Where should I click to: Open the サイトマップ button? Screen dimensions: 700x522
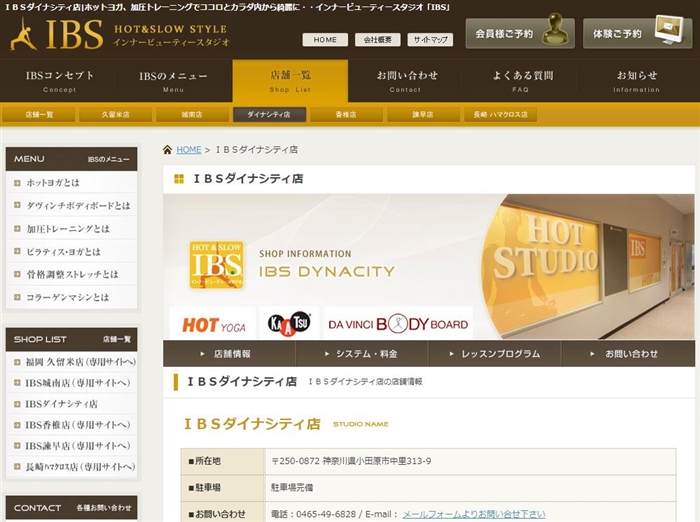coord(430,40)
